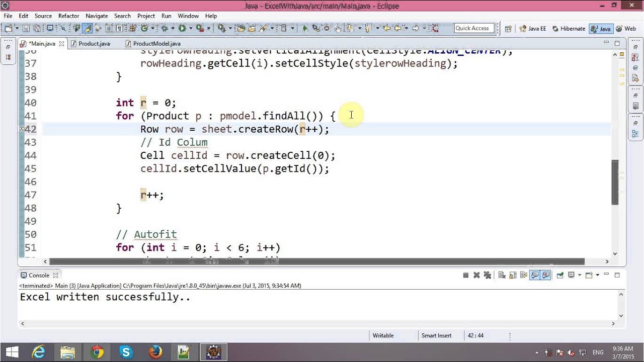Viewport: 644px width, 362px height.
Task: Click the New file wizard icon
Action: coord(9,28)
